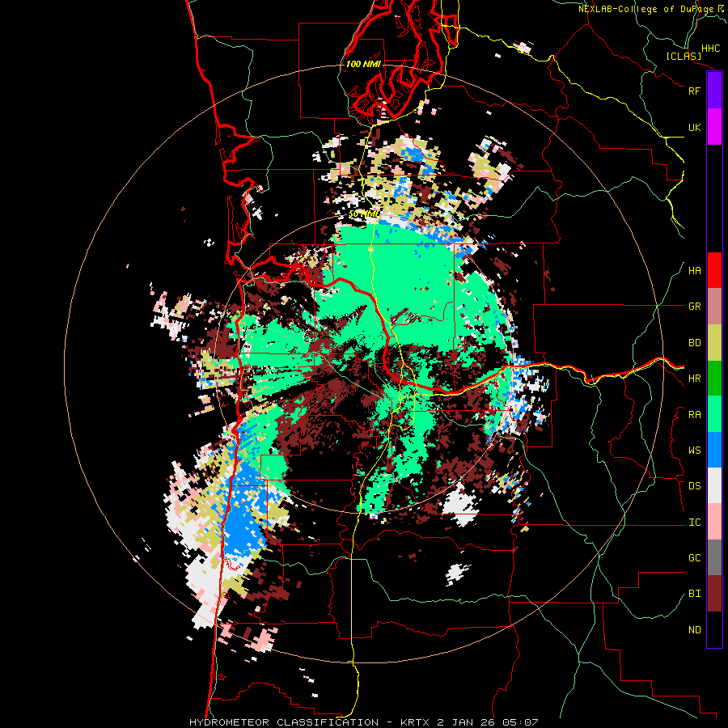Click the UK magenta legend swatch
This screenshot has width=728, height=728.
pos(714,127)
